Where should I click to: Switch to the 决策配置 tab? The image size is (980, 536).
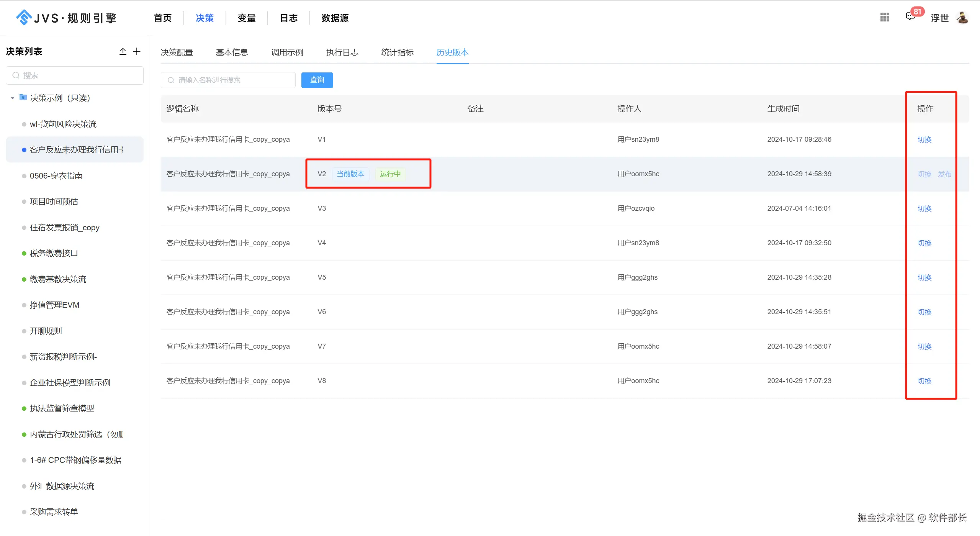(x=177, y=52)
